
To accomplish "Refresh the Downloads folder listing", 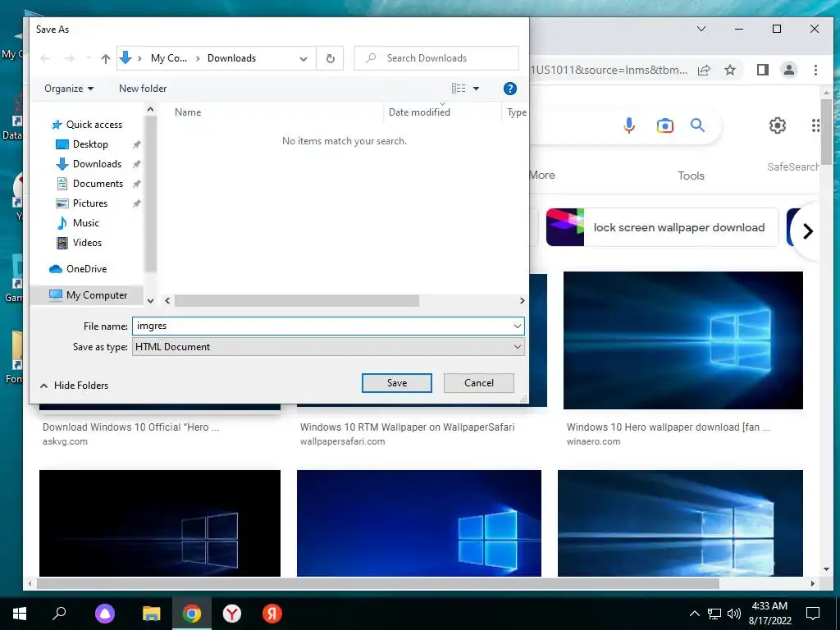I will tap(331, 58).
